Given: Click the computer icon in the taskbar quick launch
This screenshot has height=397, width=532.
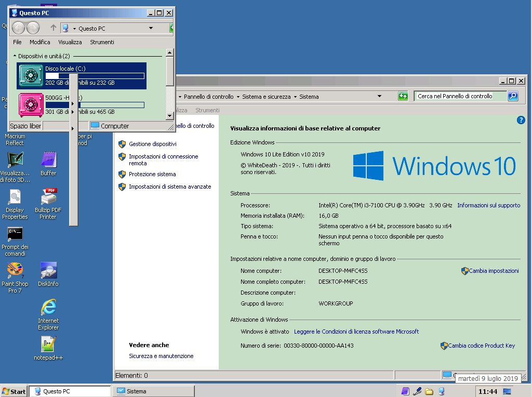Looking at the screenshot, I should 442,391.
